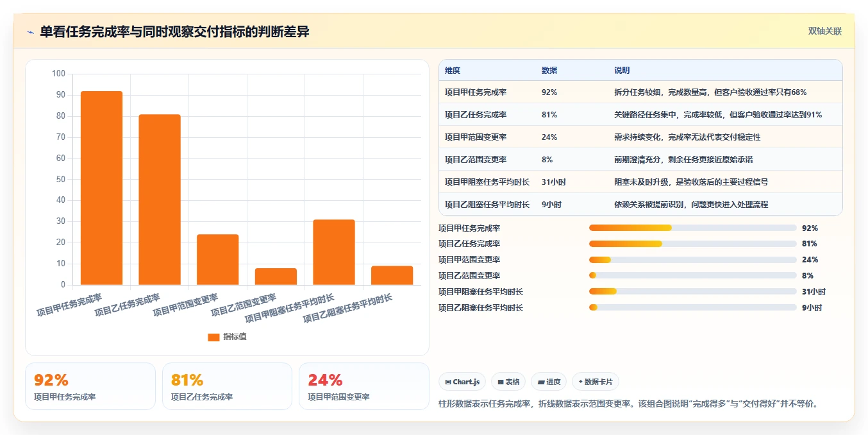
Task: Select the 项目甲任务完成率 bar in the chart
Action: click(x=101, y=188)
